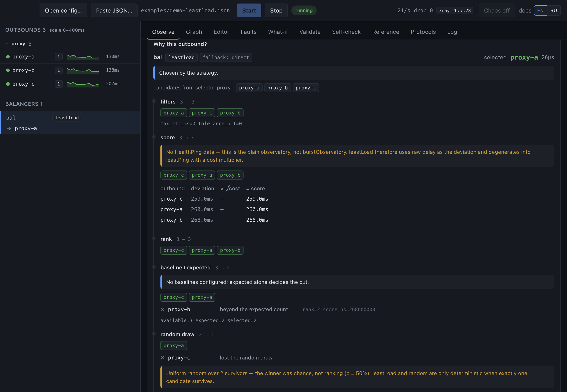The width and height of the screenshot is (567, 392).
Task: Go to the Faults tab
Action: 249,32
